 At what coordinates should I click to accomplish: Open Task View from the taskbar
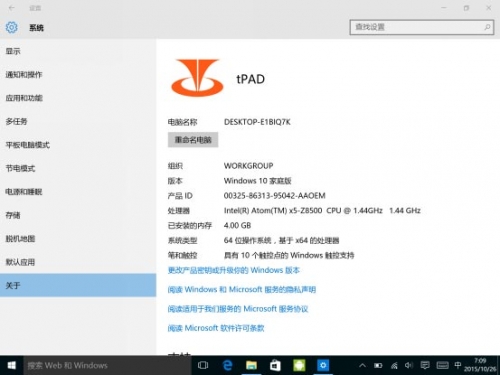pyautogui.click(x=203, y=365)
